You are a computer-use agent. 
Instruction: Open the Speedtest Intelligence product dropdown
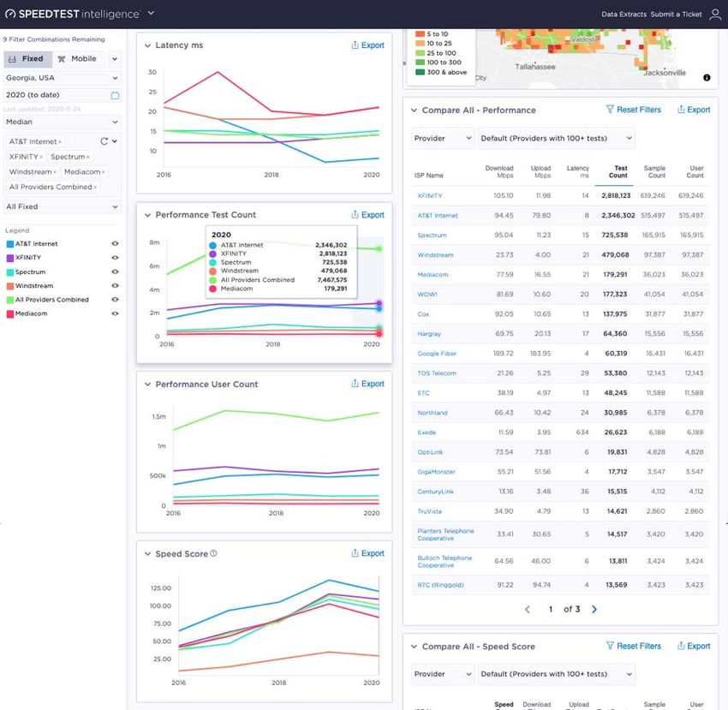pos(151,14)
